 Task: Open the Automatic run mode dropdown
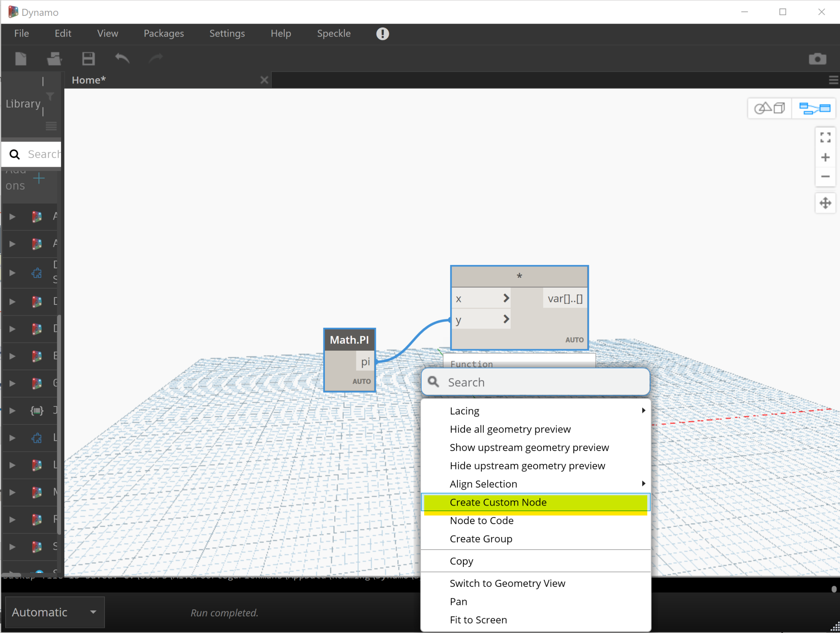click(55, 612)
